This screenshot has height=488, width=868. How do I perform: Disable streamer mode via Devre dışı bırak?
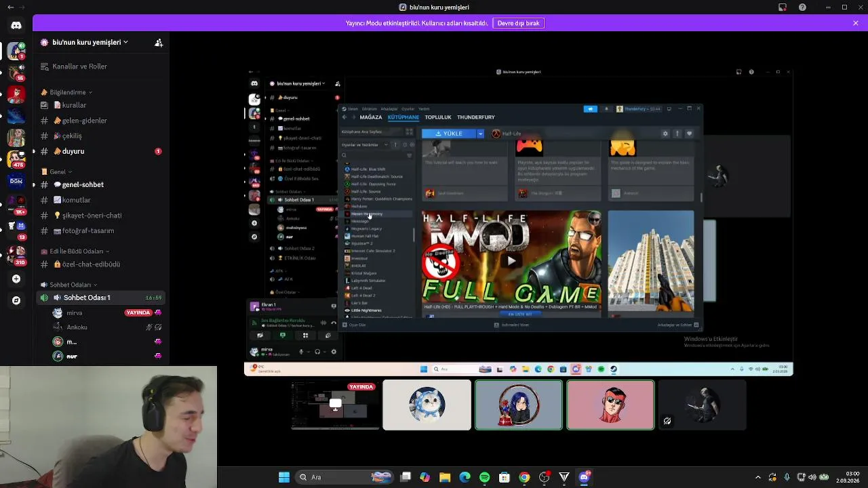tap(519, 23)
